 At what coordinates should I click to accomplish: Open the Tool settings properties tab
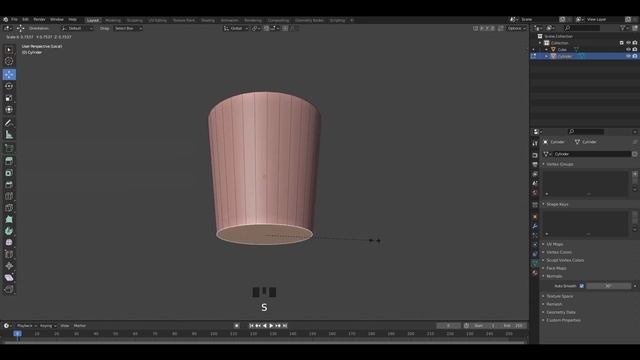tap(535, 144)
